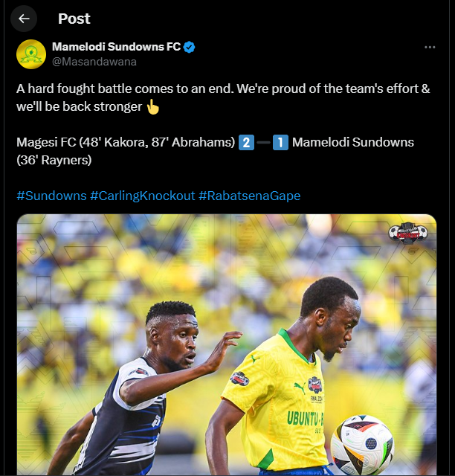Open the #RabatsenaGape hashtag
Image resolution: width=455 pixels, height=476 pixels.
coord(249,196)
